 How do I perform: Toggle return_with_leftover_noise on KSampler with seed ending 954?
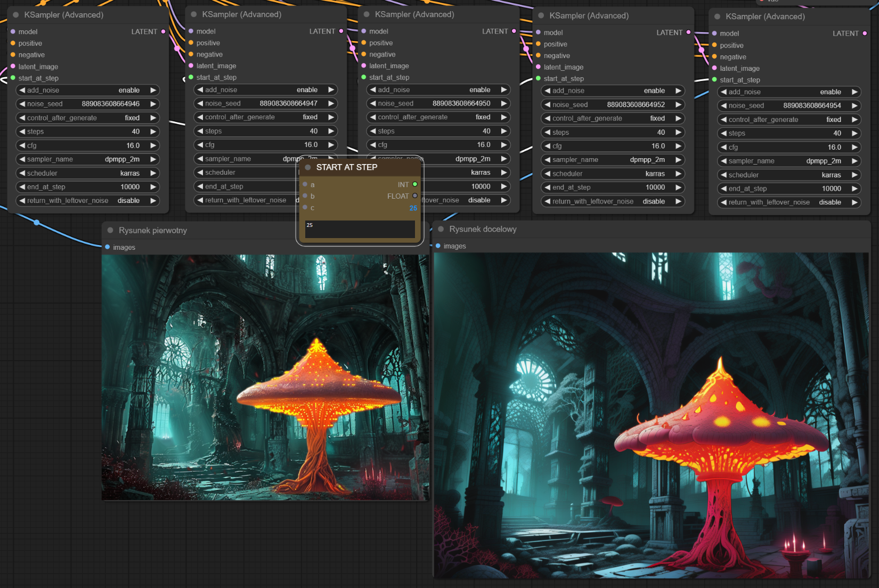pos(788,202)
